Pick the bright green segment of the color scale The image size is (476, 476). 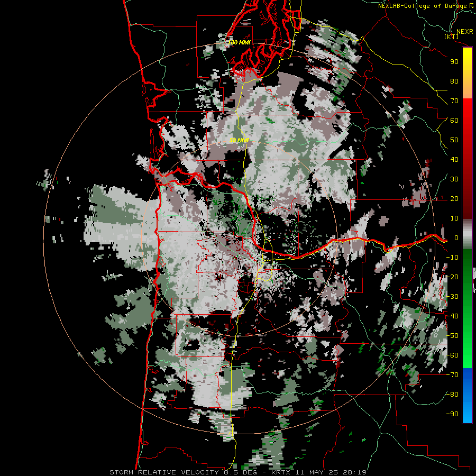click(x=467, y=346)
